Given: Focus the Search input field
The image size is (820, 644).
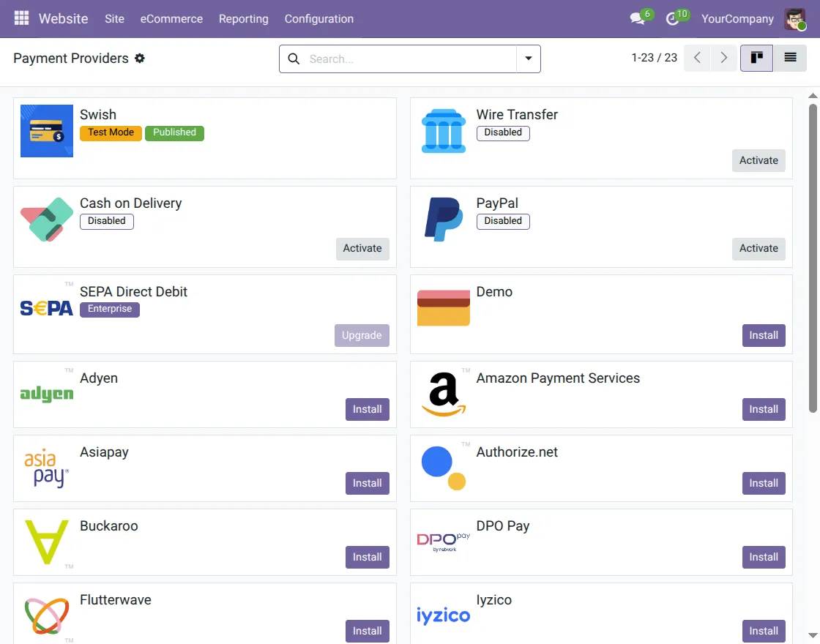Looking at the screenshot, I should point(411,59).
